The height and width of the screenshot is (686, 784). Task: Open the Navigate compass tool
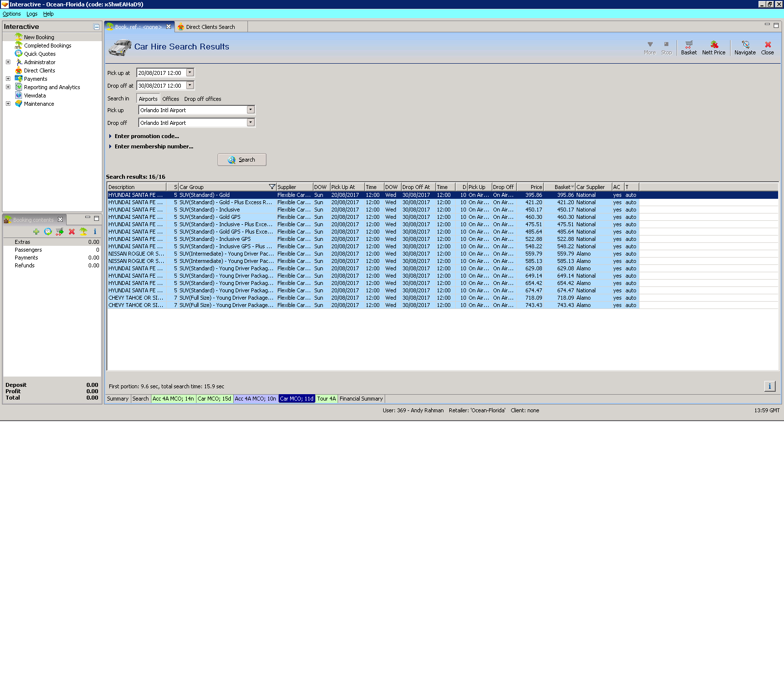click(x=745, y=47)
